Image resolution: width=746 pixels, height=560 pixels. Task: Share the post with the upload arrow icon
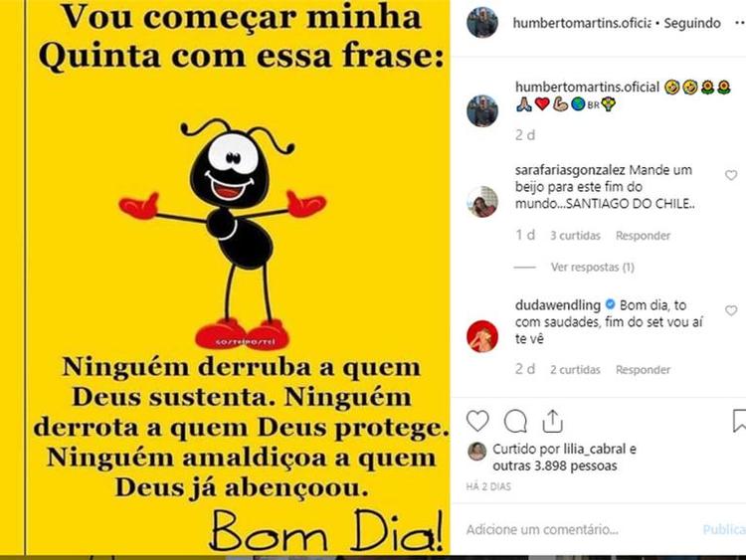(x=552, y=421)
